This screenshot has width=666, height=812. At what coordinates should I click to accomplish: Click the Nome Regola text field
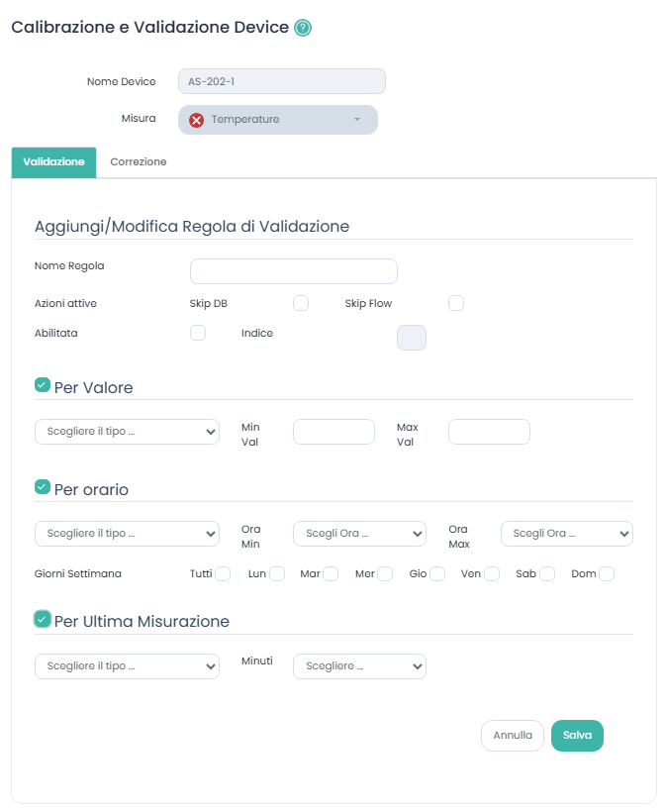293,271
